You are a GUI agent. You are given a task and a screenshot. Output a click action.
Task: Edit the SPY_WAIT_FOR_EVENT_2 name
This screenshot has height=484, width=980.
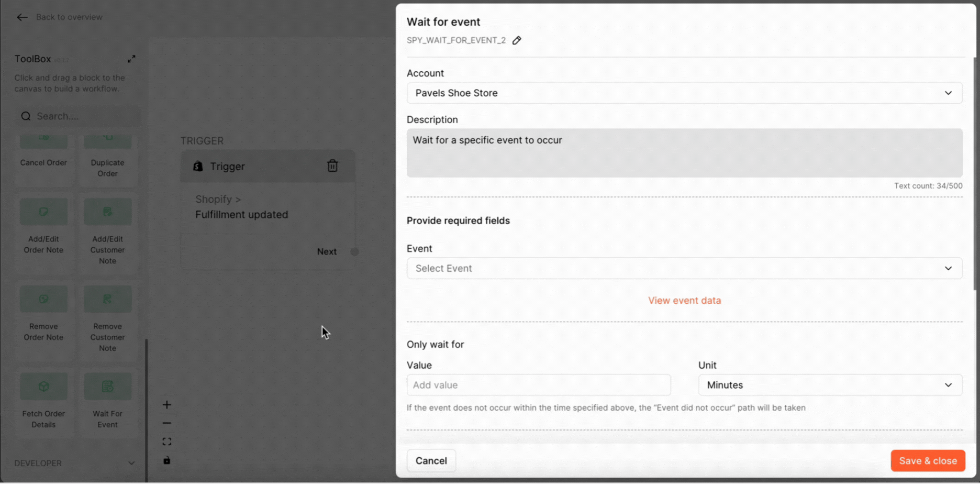[x=517, y=40]
